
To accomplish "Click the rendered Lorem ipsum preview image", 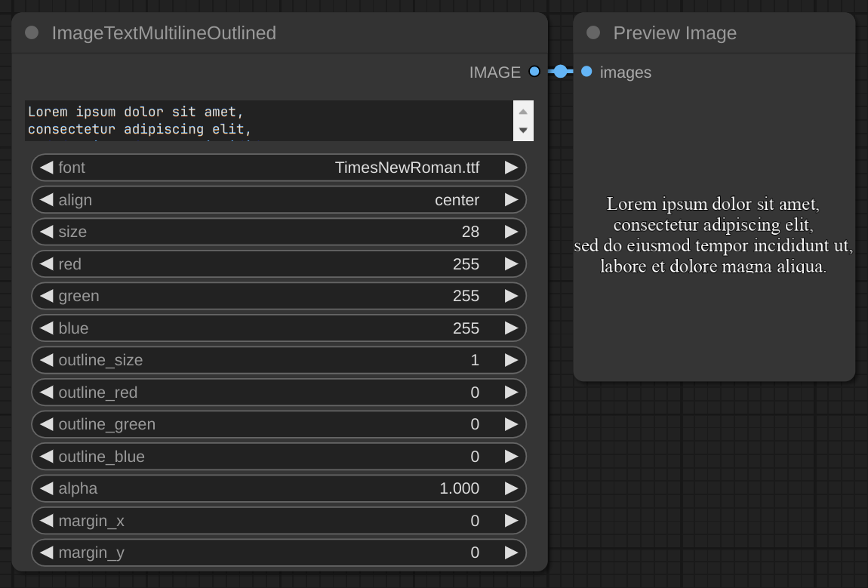I will 713,236.
